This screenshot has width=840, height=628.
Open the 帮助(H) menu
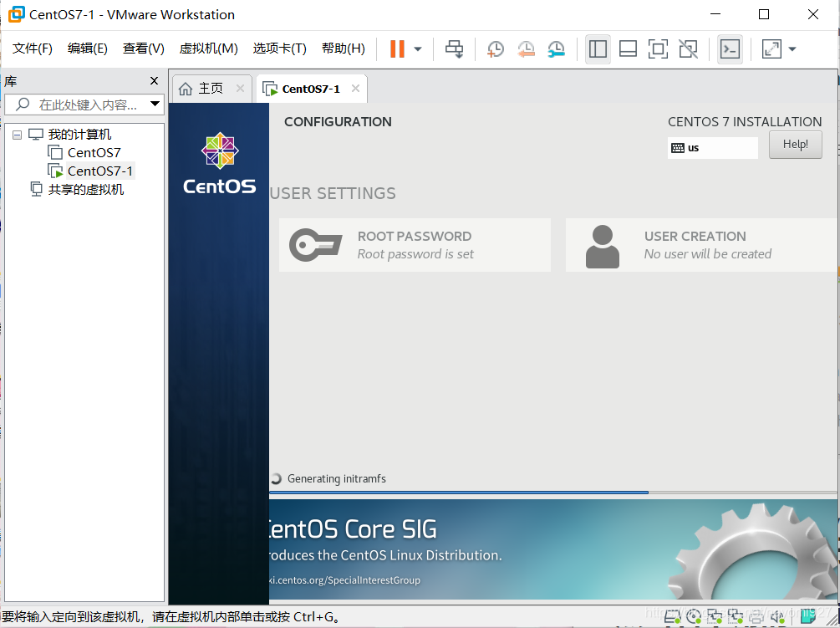pos(343,49)
